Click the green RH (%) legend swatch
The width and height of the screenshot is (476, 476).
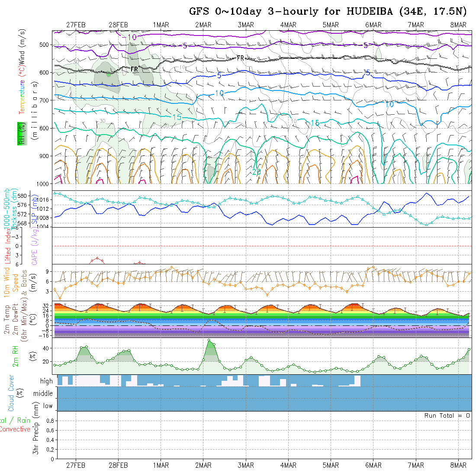pyautogui.click(x=20, y=133)
